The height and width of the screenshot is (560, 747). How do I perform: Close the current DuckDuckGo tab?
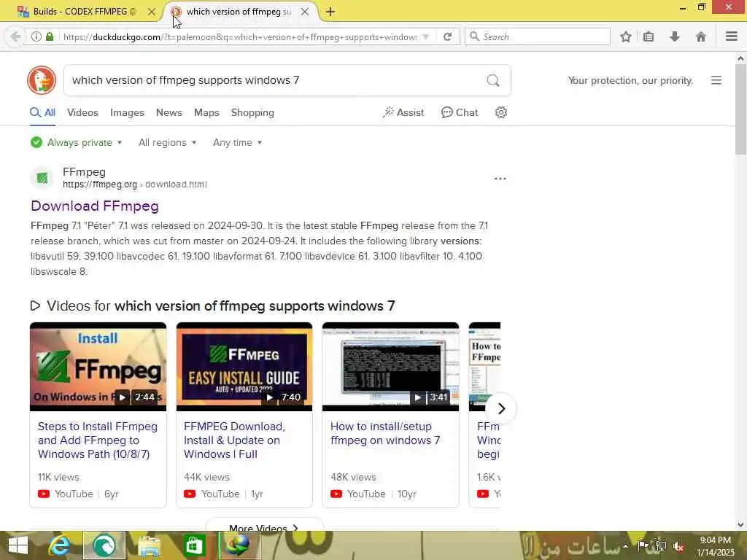pos(305,12)
